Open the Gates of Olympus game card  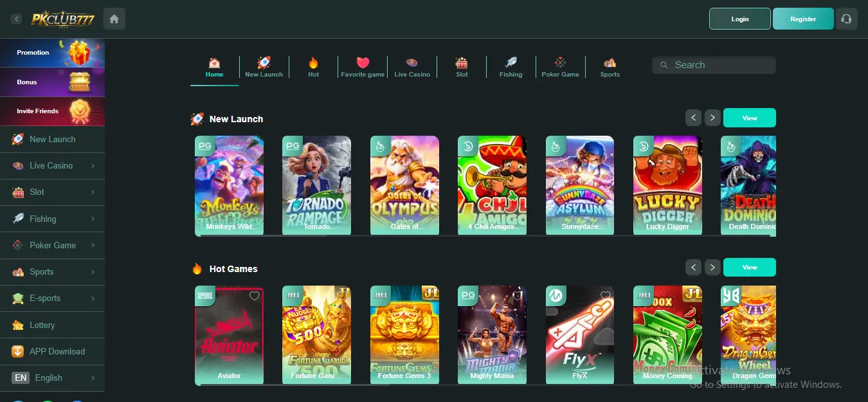[404, 185]
